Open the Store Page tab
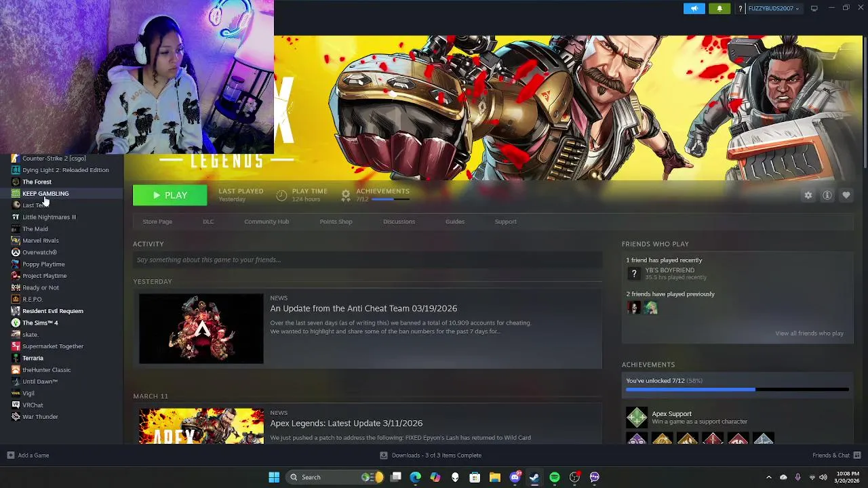Screen dimensions: 868x488 pyautogui.click(x=157, y=222)
